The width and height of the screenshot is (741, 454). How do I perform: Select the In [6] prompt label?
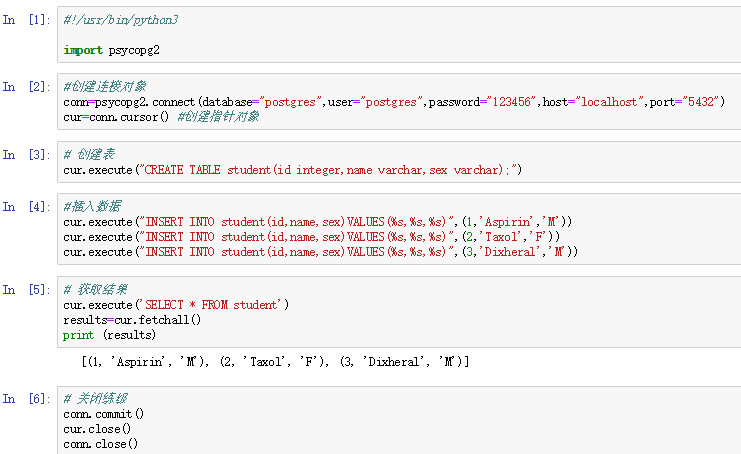pyautogui.click(x=26, y=399)
